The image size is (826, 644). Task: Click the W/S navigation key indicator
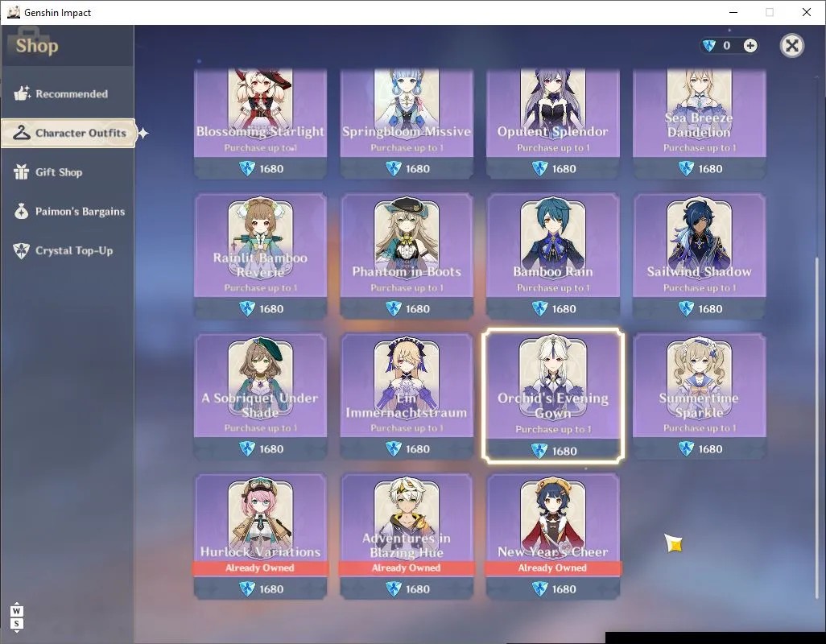pyautogui.click(x=16, y=617)
